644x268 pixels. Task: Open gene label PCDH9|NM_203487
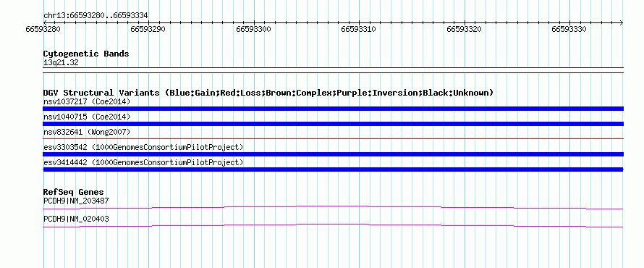76,201
